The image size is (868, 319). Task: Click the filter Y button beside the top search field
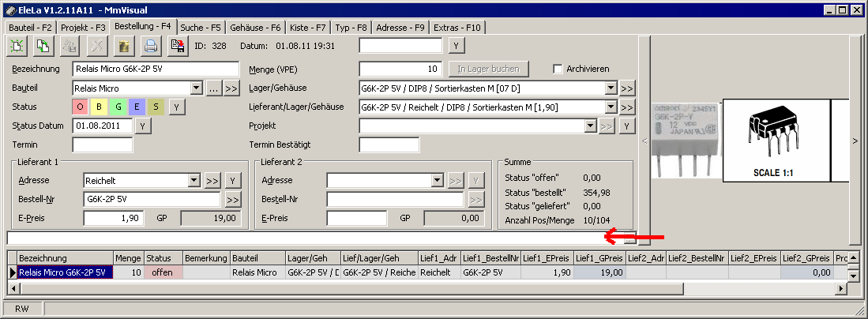coord(456,46)
